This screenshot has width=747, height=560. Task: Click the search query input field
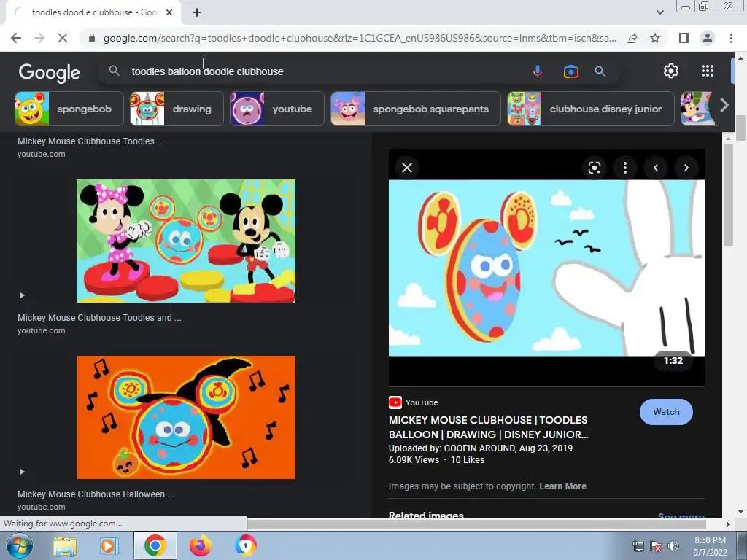point(324,71)
